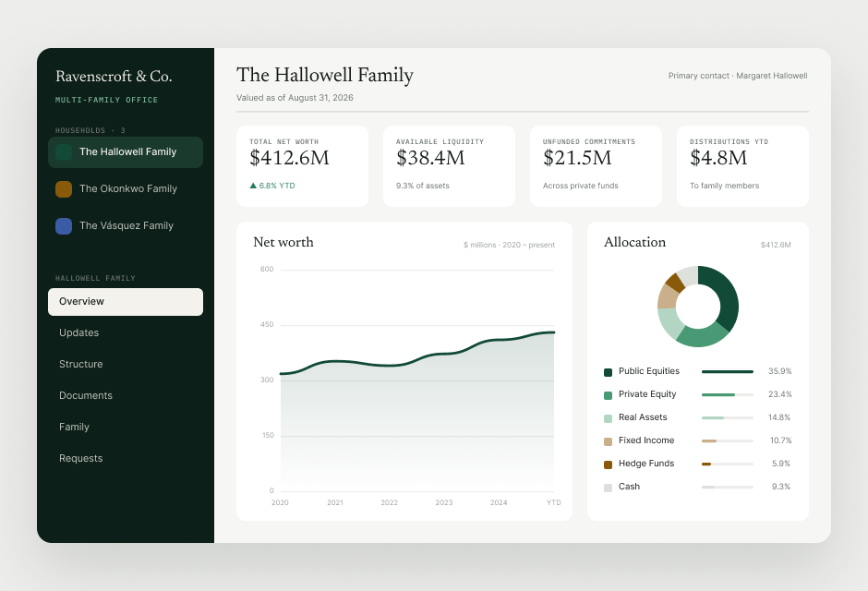Click the $412.6M total in Allocation header

coord(776,245)
